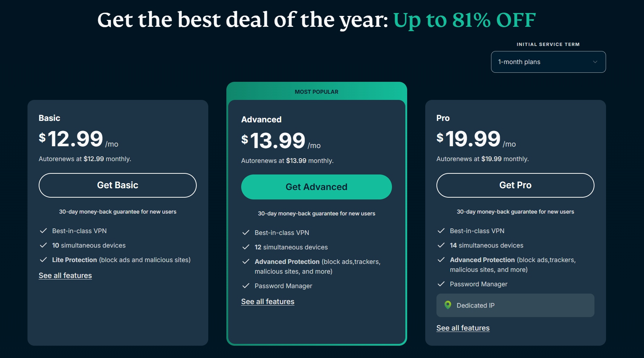Image resolution: width=644 pixels, height=358 pixels.
Task: Open See all features under the Advanced plan
Action: tap(268, 301)
